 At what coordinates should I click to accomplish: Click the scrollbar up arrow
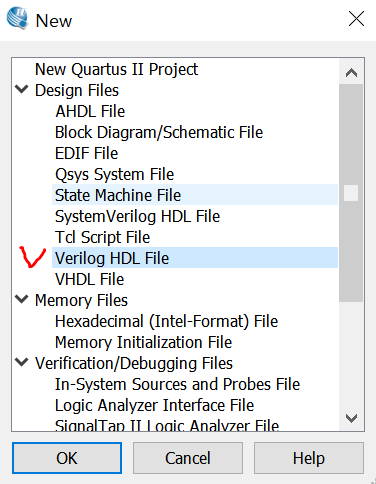pyautogui.click(x=351, y=72)
